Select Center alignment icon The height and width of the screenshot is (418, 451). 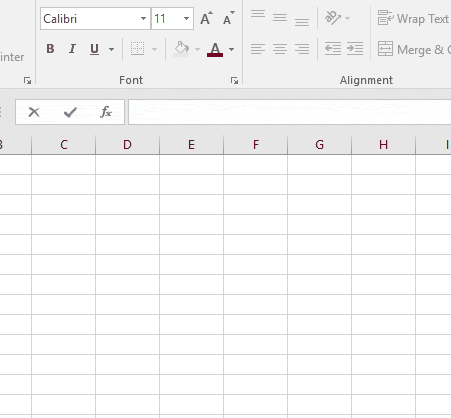280,49
